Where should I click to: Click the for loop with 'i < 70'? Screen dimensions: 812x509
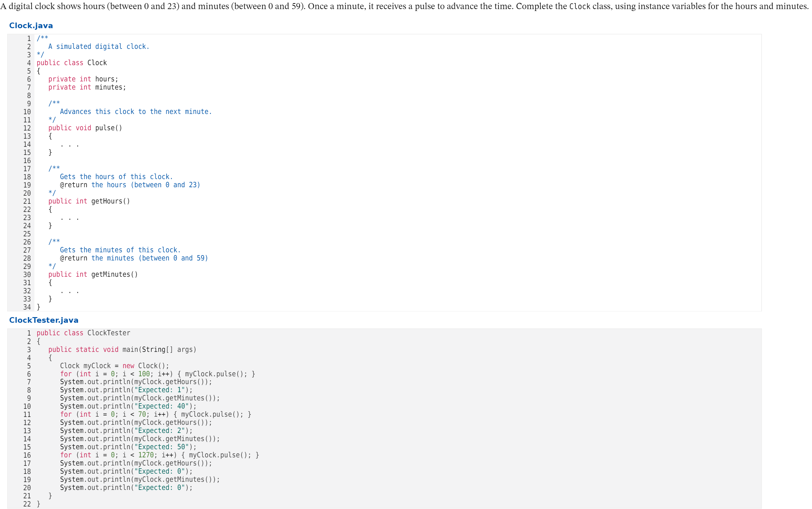(156, 414)
